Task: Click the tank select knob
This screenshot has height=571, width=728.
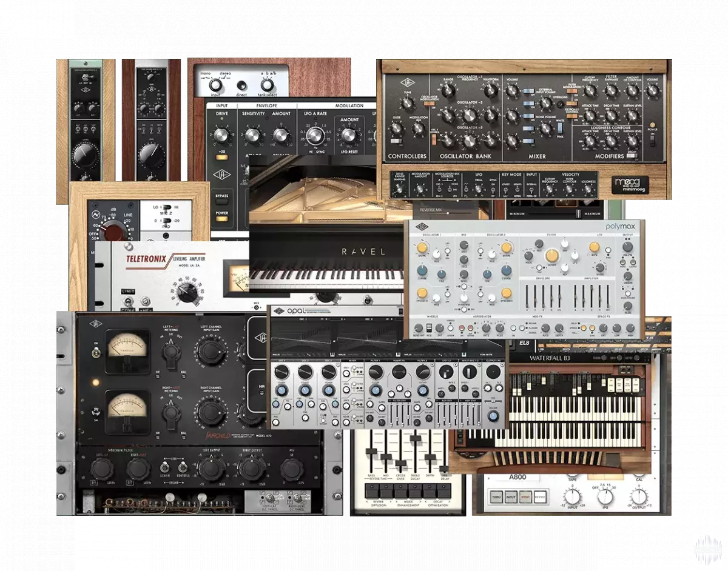Action: [x=267, y=85]
